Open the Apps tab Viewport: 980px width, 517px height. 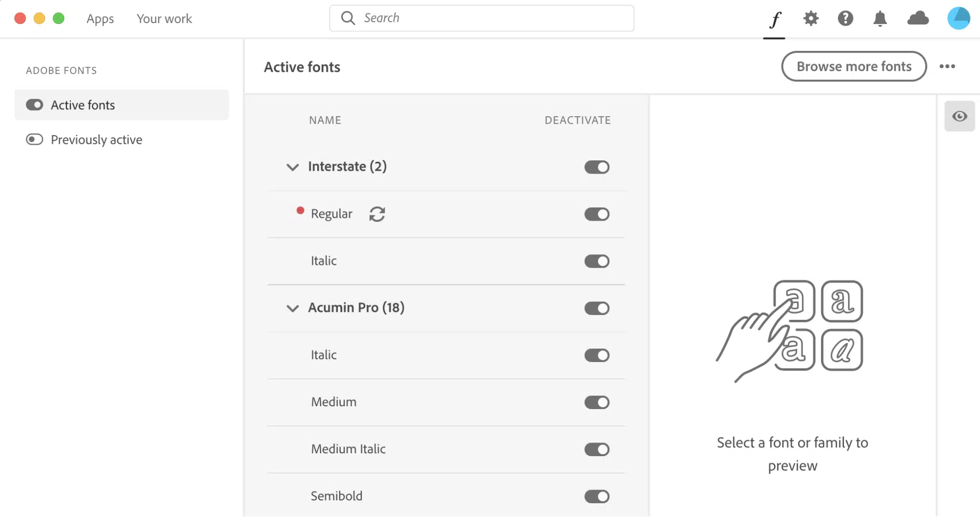(100, 19)
